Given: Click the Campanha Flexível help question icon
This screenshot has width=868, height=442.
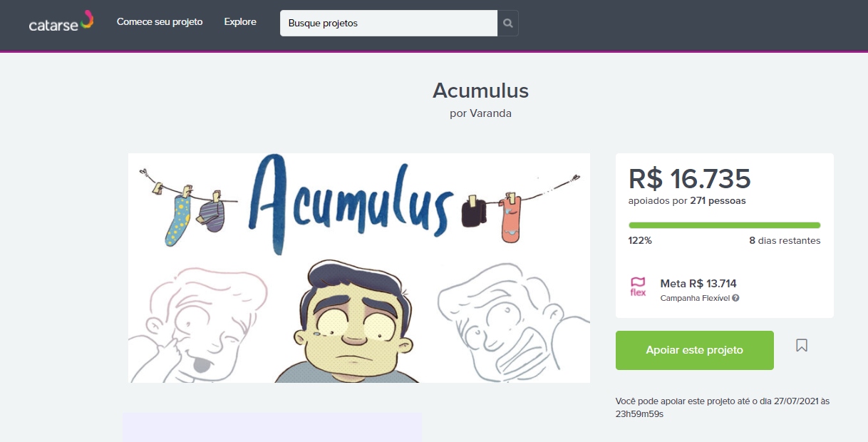Looking at the screenshot, I should coord(735,298).
